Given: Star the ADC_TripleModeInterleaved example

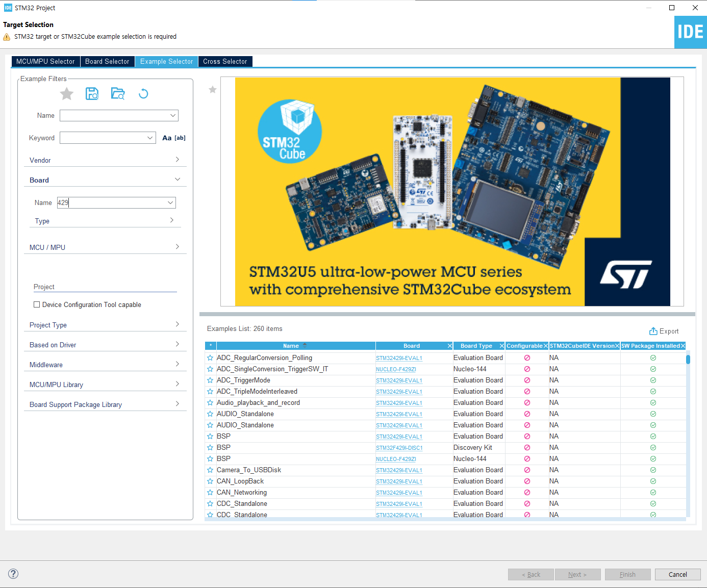Looking at the screenshot, I should [210, 392].
